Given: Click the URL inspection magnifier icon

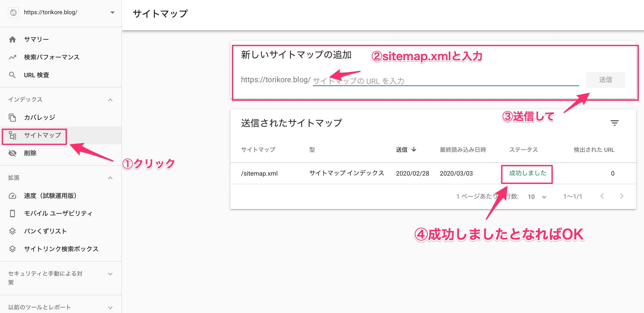Looking at the screenshot, I should pos(12,75).
